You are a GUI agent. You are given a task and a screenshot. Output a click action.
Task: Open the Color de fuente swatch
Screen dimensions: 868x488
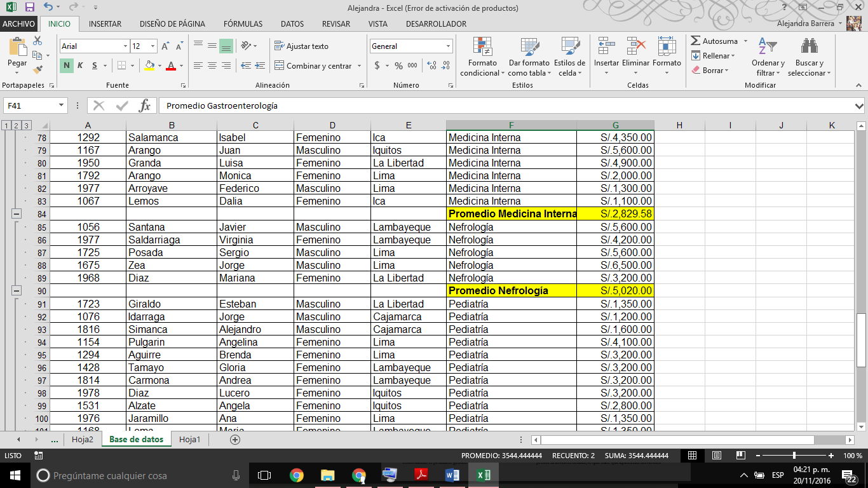coord(172,65)
